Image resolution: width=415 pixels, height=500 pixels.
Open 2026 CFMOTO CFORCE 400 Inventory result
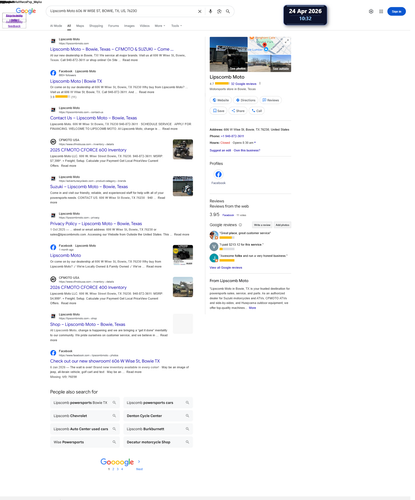pyautogui.click(x=88, y=287)
